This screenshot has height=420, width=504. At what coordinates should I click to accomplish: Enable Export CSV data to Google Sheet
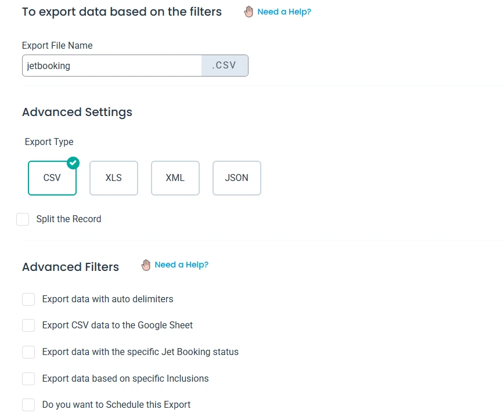coord(28,325)
